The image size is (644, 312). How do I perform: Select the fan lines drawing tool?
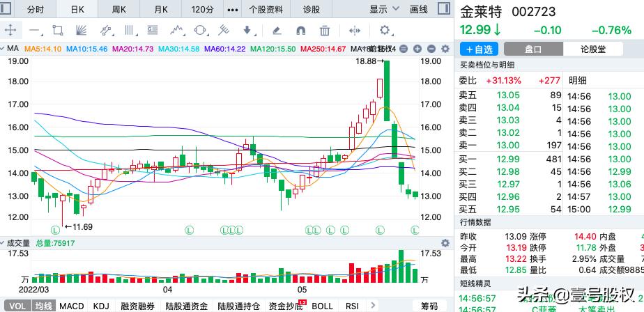coord(82,31)
